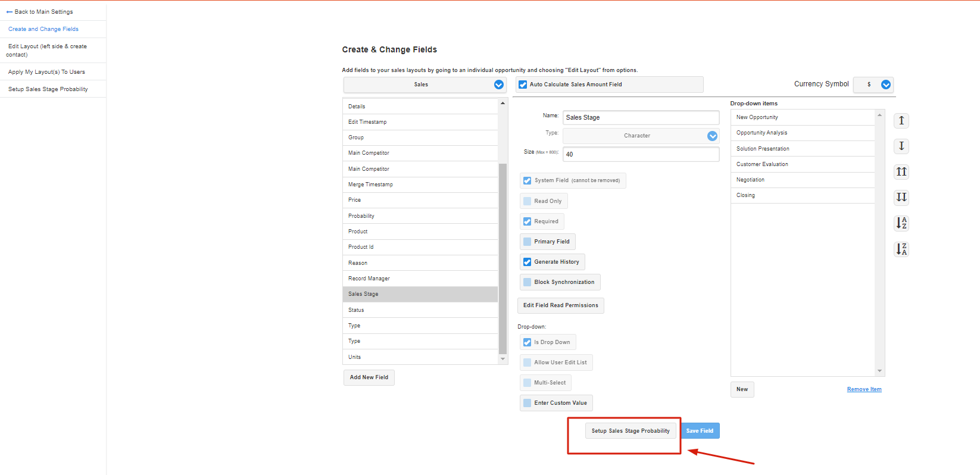Click the move item up arrow icon
Image resolution: width=980 pixels, height=475 pixels.
point(901,121)
